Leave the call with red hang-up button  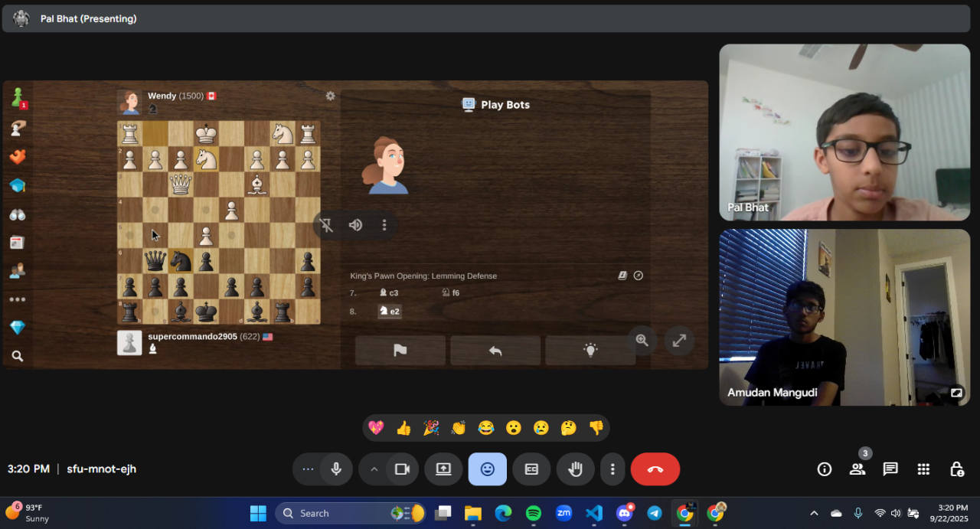click(655, 469)
